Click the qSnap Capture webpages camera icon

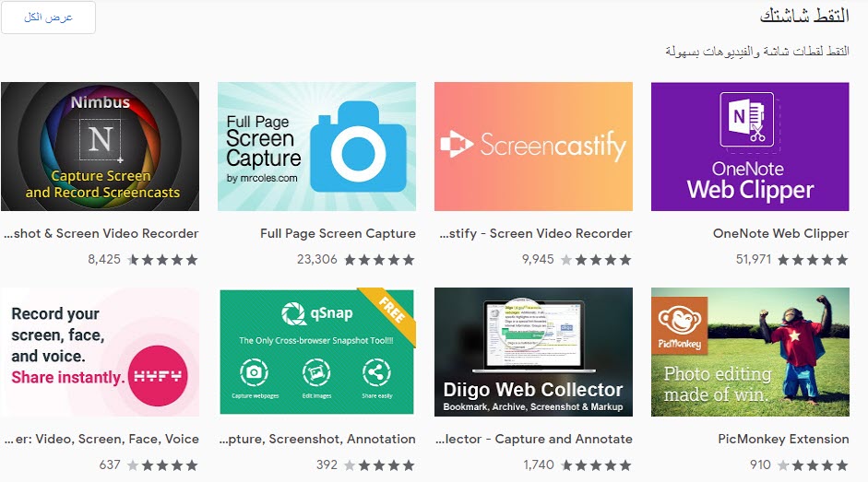254,373
